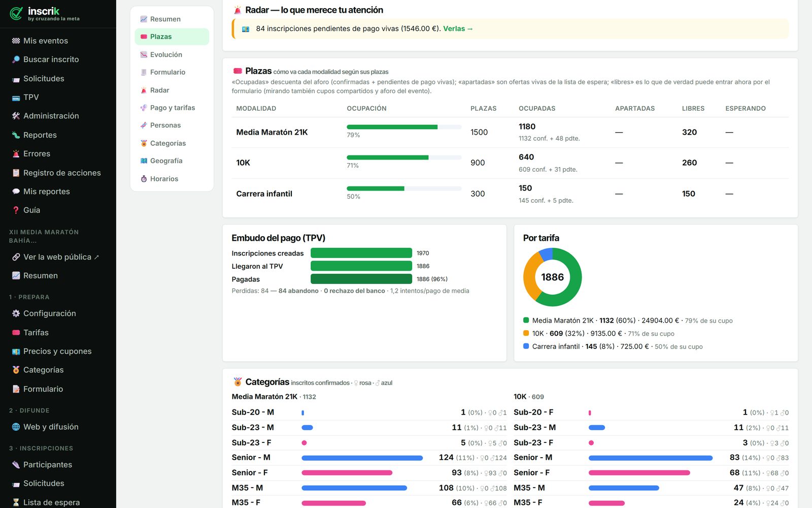This screenshot has width=812, height=508.
Task: Open Ver la web pública link
Action: (x=58, y=257)
